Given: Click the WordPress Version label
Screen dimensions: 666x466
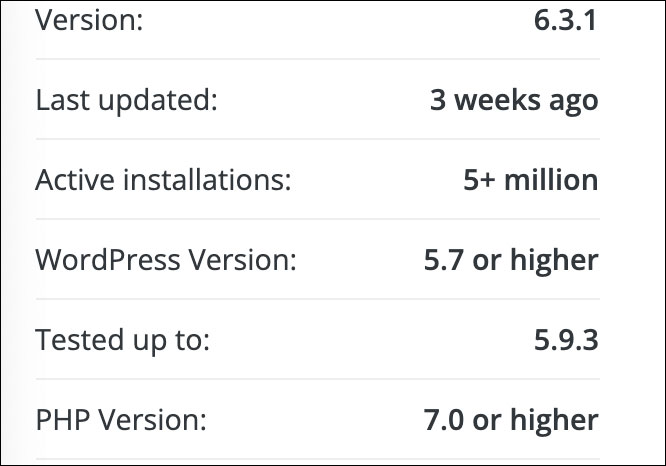Looking at the screenshot, I should click(166, 260).
